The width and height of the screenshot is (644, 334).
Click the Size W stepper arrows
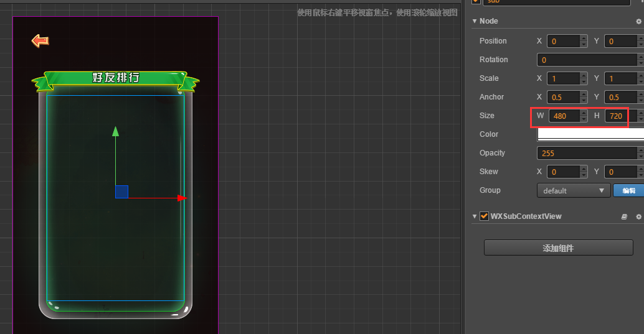click(584, 116)
